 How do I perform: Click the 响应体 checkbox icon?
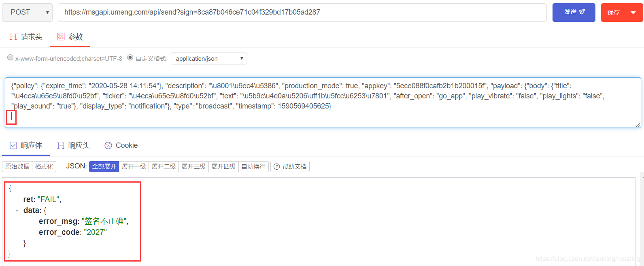13,145
